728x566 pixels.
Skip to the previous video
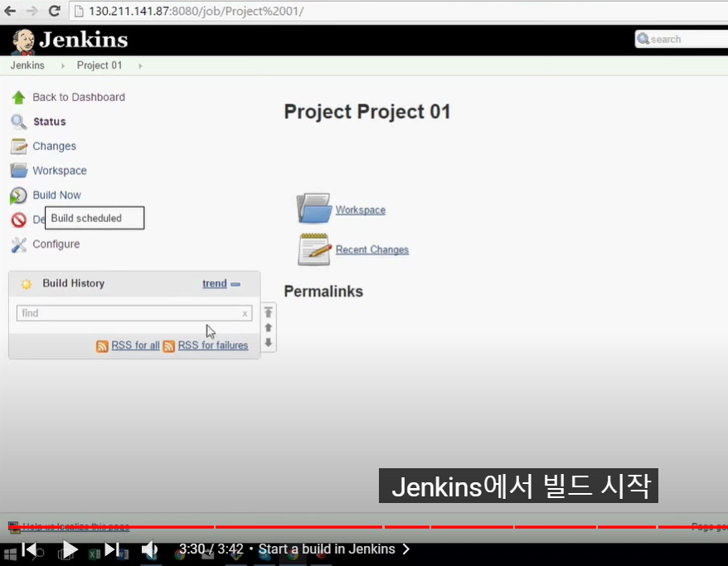tap(29, 549)
